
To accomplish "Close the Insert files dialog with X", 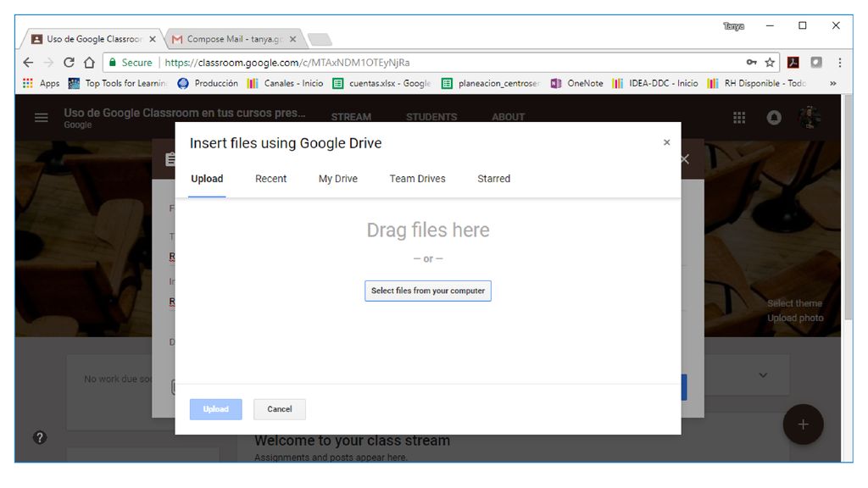I will (x=666, y=142).
